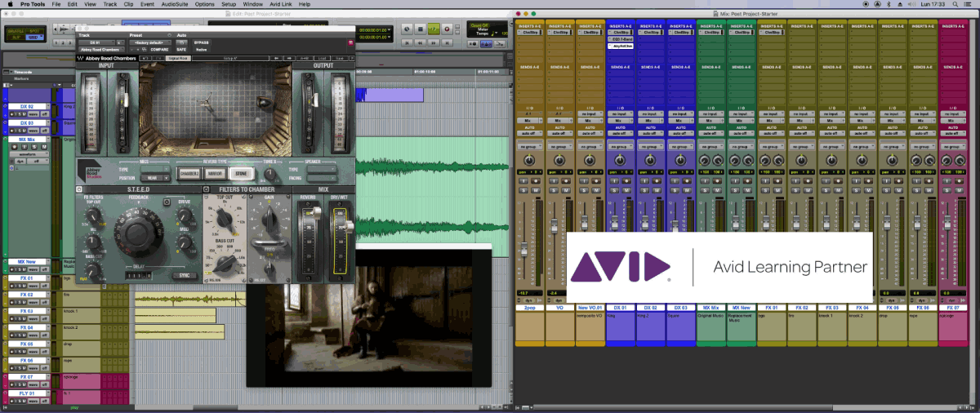
Task: Click the Play button in the Edit window transport
Action: [x=433, y=29]
